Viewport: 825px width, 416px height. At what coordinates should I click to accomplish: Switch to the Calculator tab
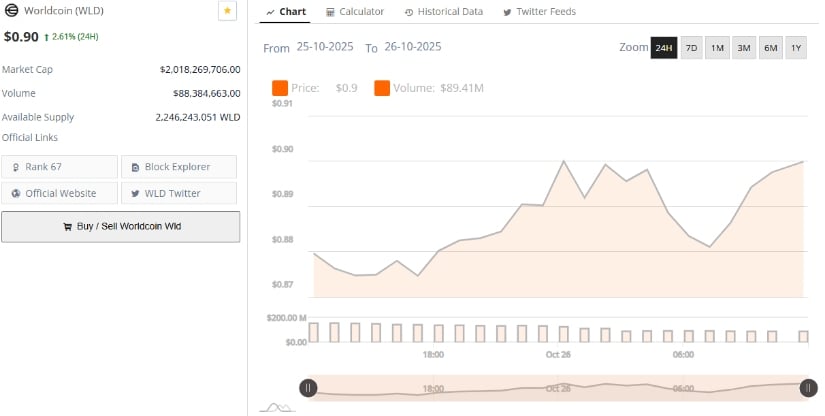pos(355,12)
